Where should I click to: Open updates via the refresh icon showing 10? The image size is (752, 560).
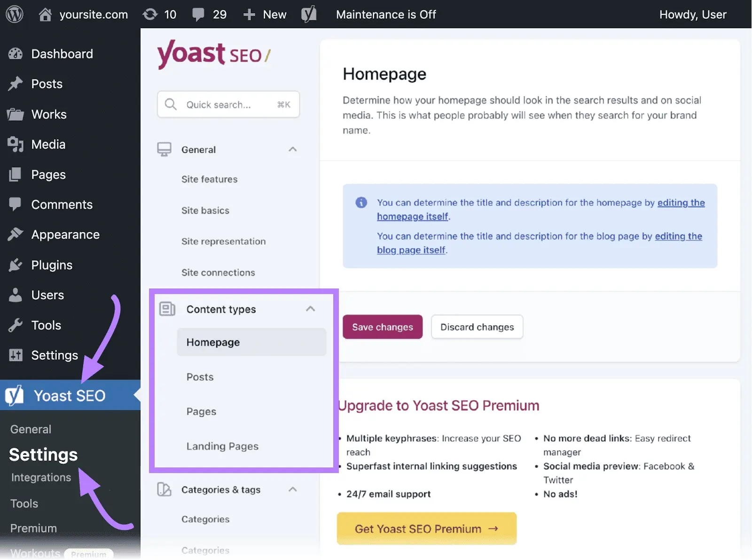[x=151, y=14]
